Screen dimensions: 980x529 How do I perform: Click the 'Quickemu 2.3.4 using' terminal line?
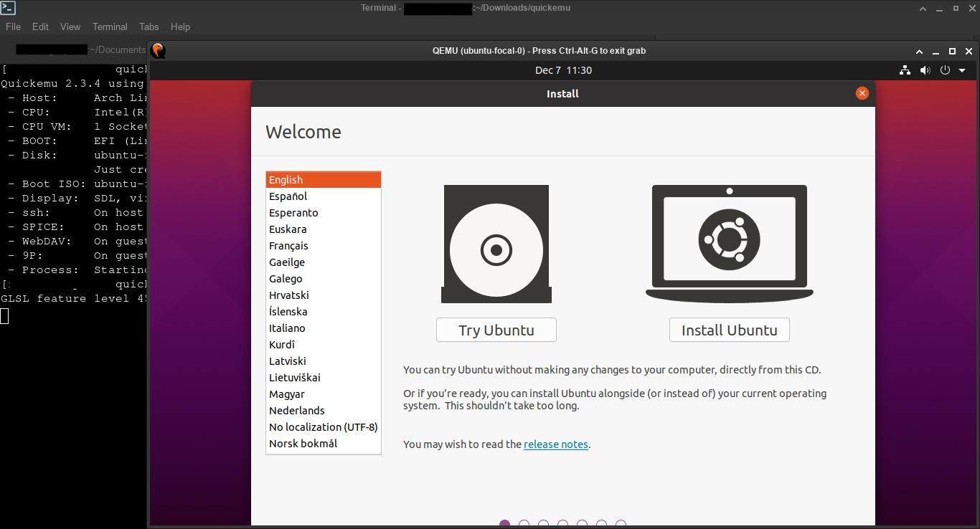[73, 84]
